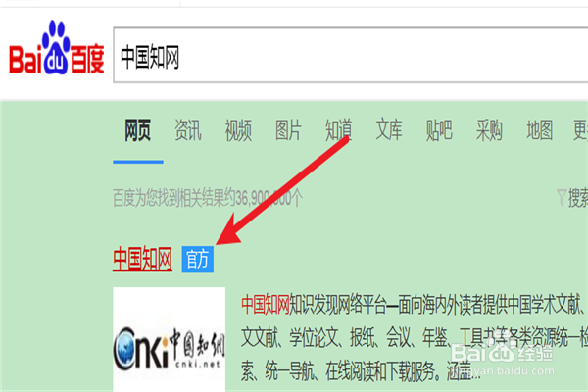588x392 pixels.
Task: Click description line starting 文文献、学位论文
Action: click(415, 337)
